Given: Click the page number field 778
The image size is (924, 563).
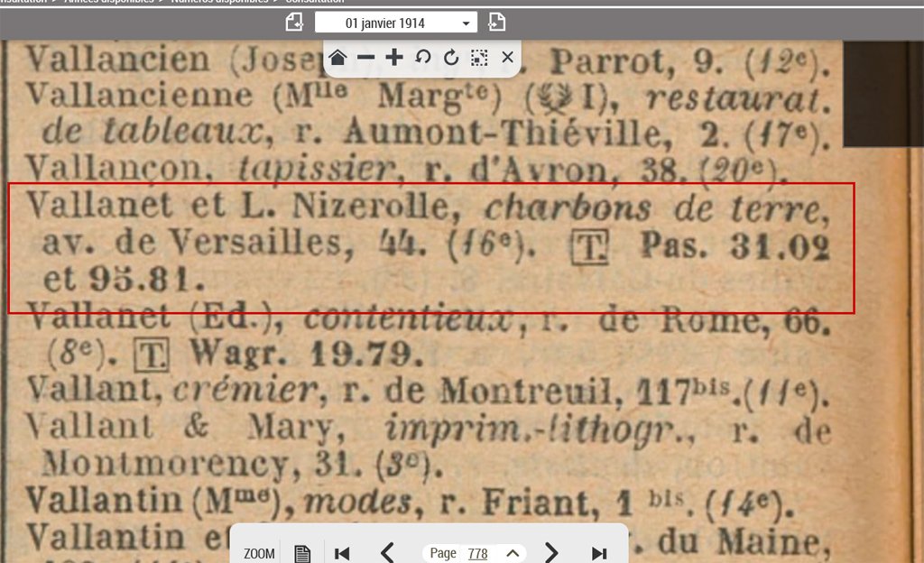Looking at the screenshot, I should click(478, 554).
